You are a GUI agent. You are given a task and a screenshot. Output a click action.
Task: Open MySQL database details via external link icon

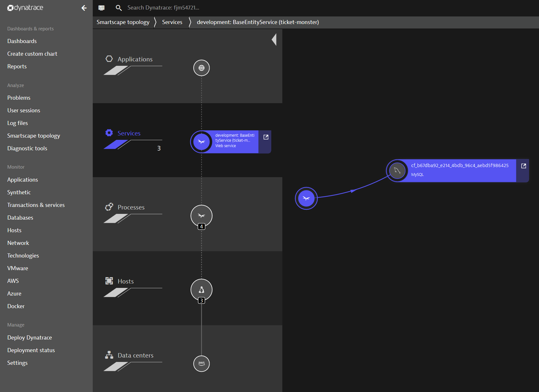tap(523, 166)
